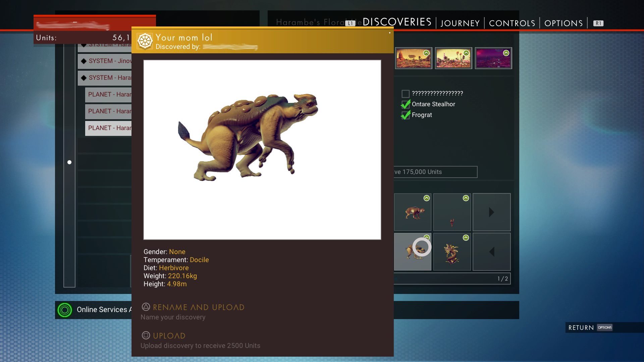Switch to the Journey tab
Screen dimensions: 644x362
(460, 23)
